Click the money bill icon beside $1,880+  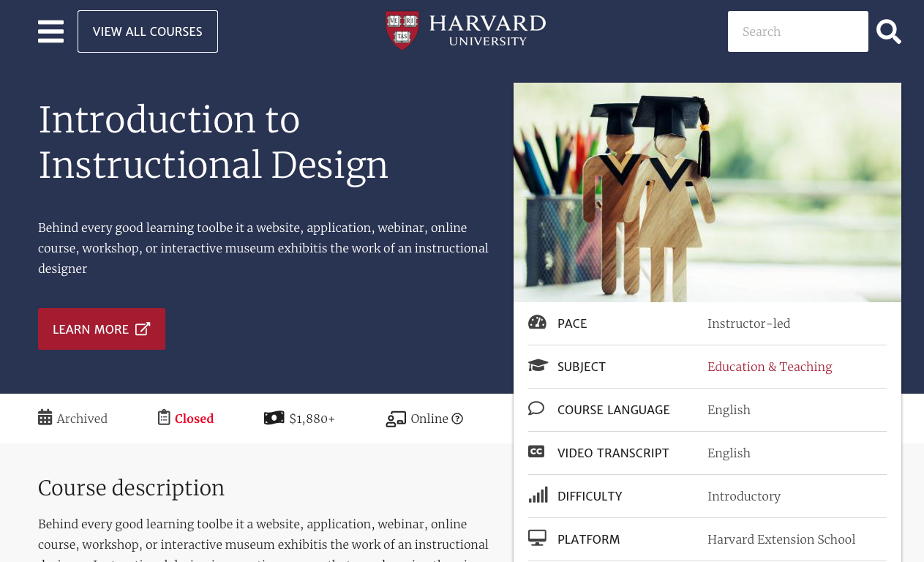click(274, 418)
